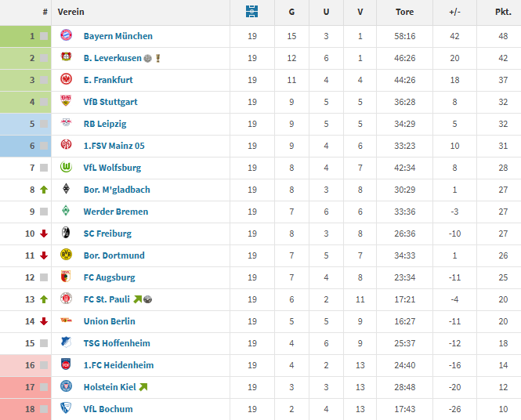Click the promoted arrow icon after Holstein Kiel
This screenshot has width=521, height=420.
[143, 387]
